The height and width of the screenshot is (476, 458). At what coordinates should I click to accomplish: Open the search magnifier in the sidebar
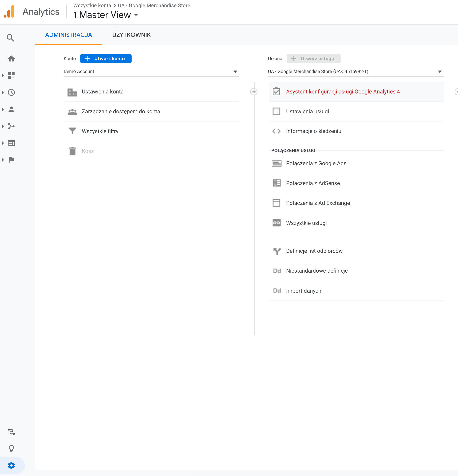pos(10,38)
